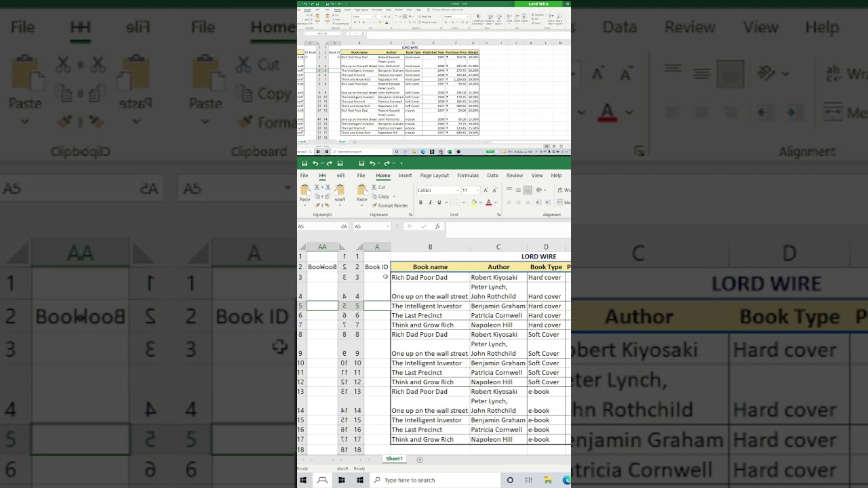Viewport: 868px width, 488px height.
Task: Open the Calibri font name dropdown
Action: (457, 190)
